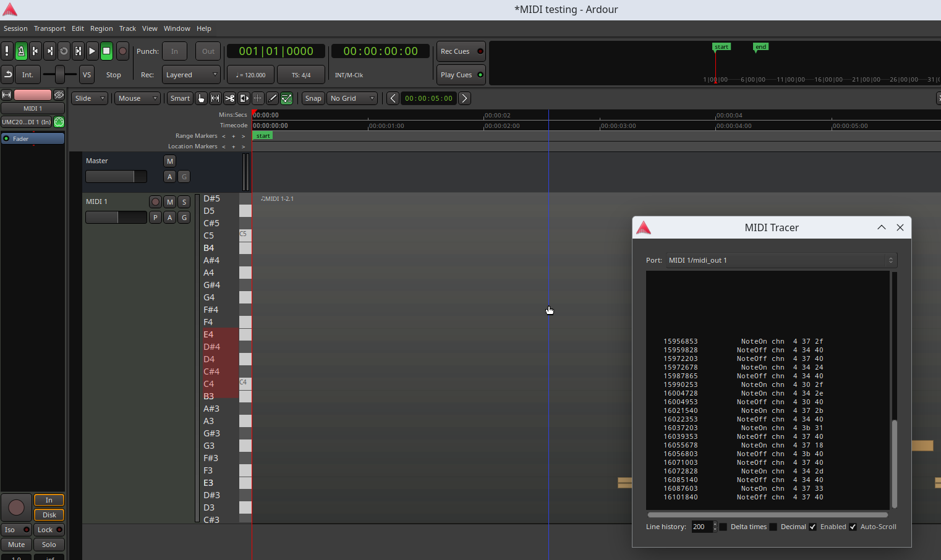Select the Grab hand tool
The width and height of the screenshot is (941, 560).
[x=201, y=98]
